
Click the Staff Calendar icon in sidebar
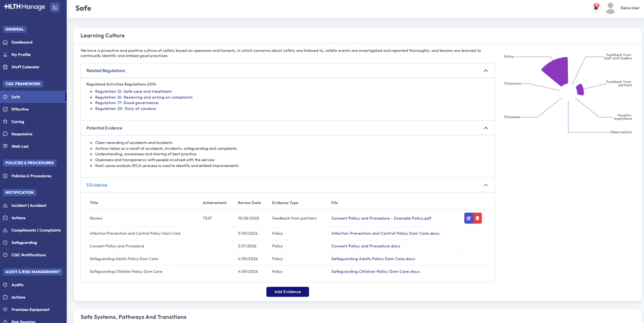pyautogui.click(x=5, y=67)
